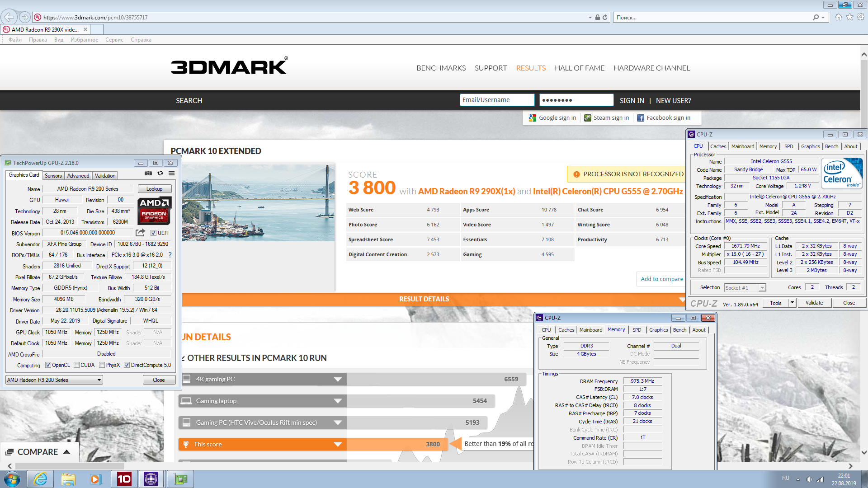The height and width of the screenshot is (488, 868).
Task: Click page scroll down arrow
Action: (864, 452)
